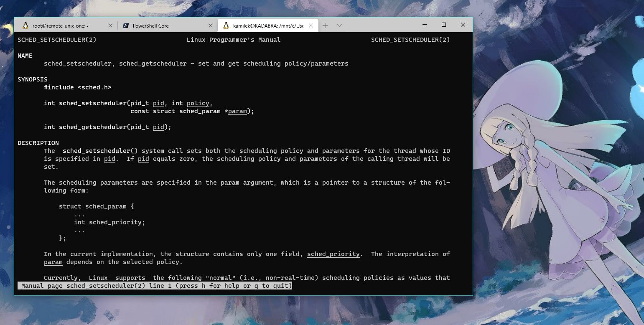Open a new terminal tab with plus
This screenshot has width=644, height=325.
[325, 25]
